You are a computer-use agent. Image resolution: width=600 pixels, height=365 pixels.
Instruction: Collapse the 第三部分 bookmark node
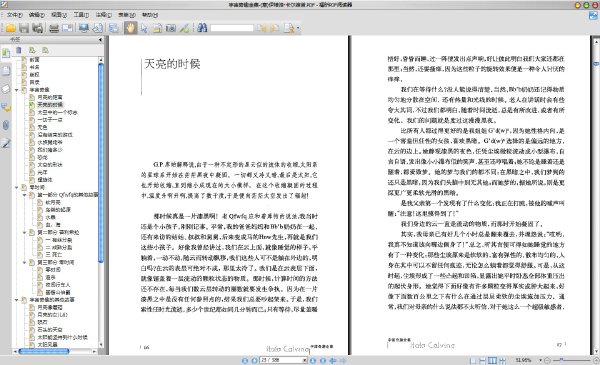(x=24, y=262)
